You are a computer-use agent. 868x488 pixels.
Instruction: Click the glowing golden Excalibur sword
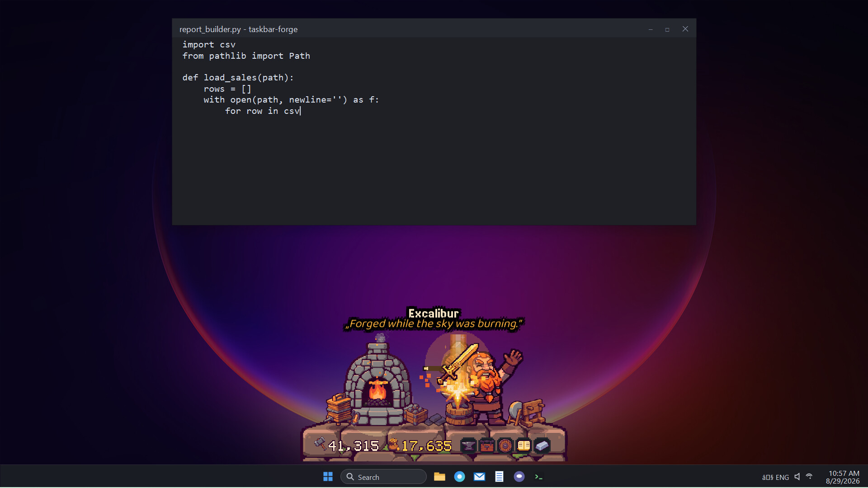coord(458,365)
